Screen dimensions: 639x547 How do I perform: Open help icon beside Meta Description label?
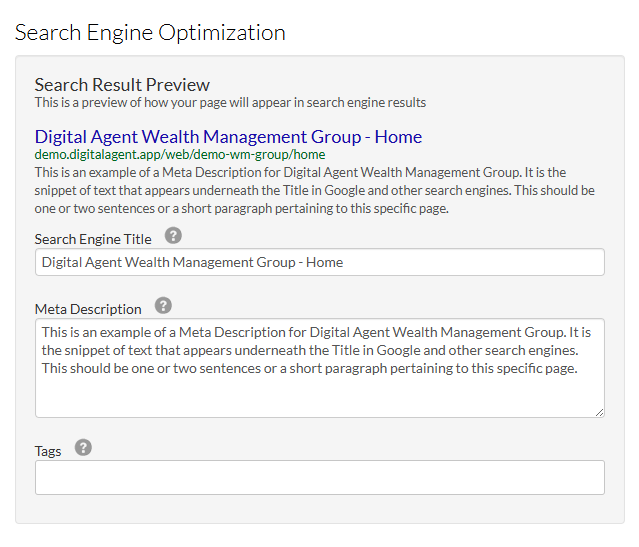coord(163,306)
